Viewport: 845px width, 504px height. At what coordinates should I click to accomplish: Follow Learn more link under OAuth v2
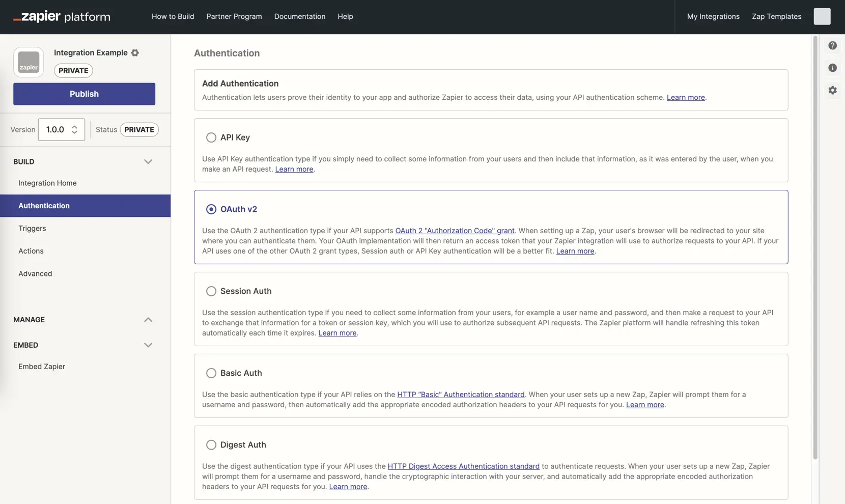[575, 251]
